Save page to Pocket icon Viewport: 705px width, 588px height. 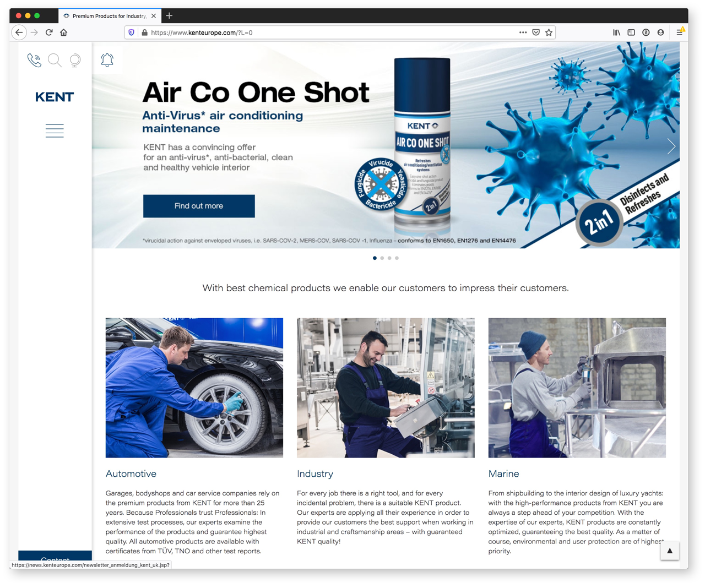tap(536, 32)
